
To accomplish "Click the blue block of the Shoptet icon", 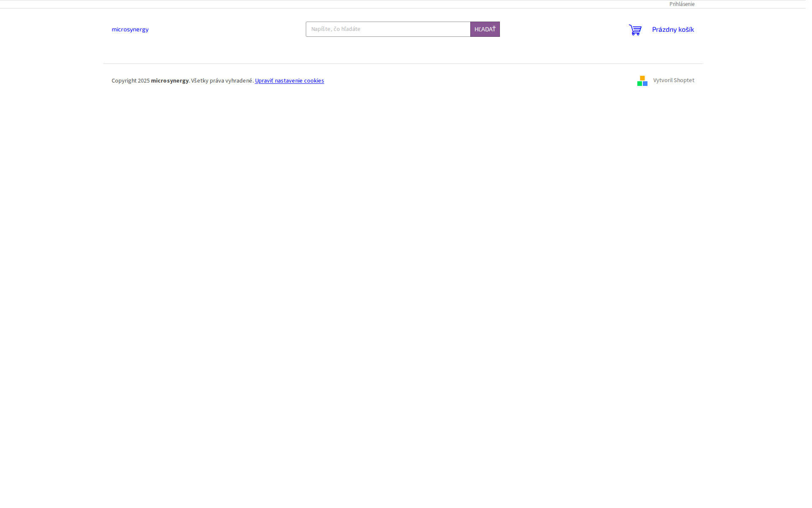I will coord(645,83).
